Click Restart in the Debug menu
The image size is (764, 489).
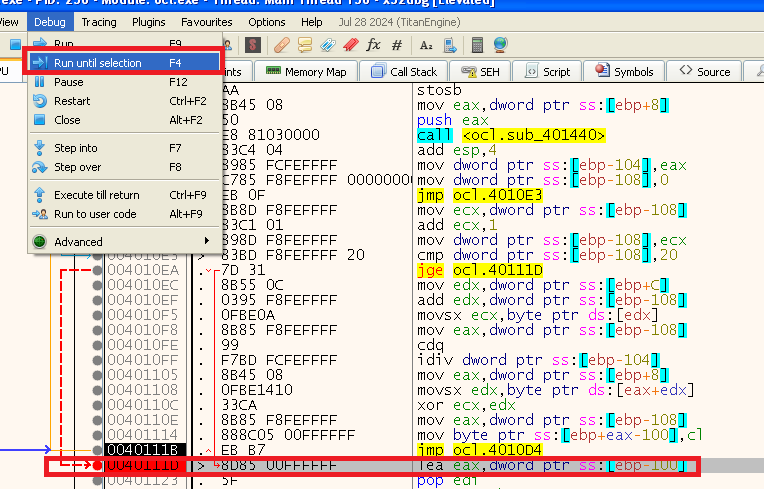(72, 101)
